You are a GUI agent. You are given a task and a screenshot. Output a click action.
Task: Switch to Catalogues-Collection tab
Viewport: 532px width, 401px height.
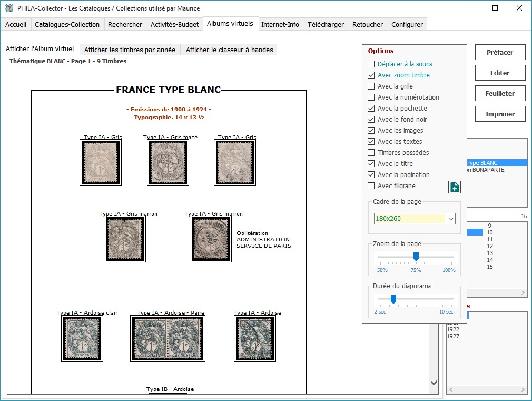(67, 24)
